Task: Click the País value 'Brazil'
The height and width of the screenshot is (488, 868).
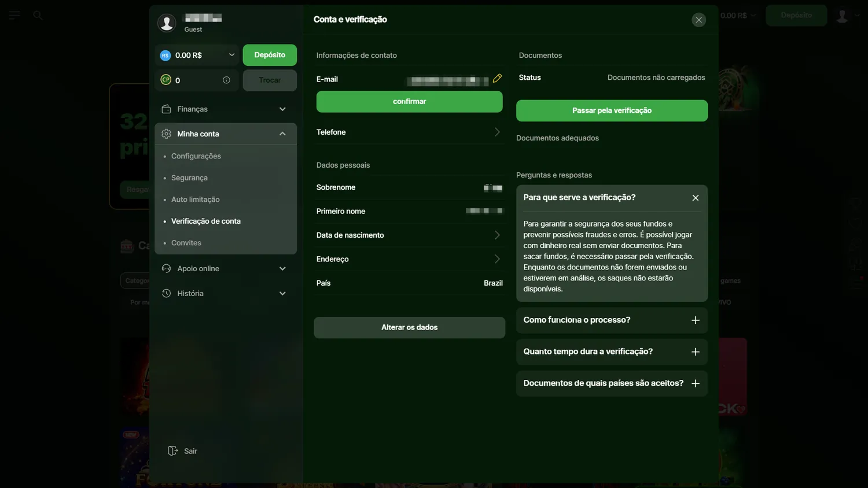Action: (x=493, y=283)
